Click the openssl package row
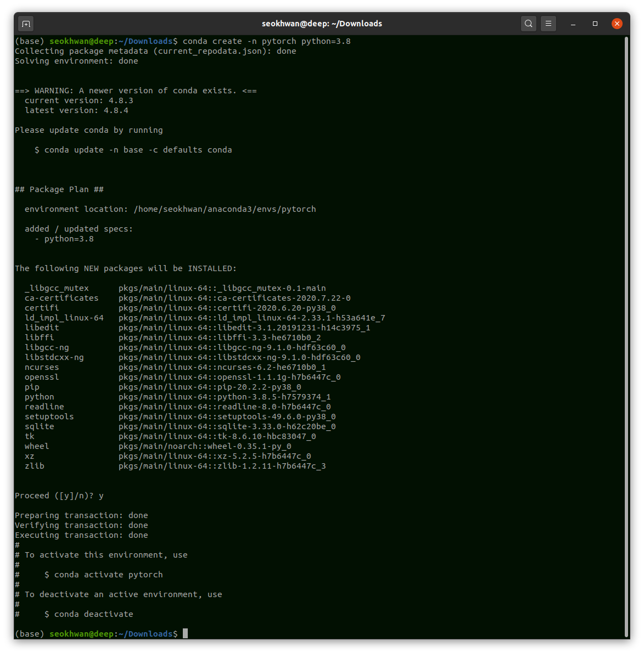 point(183,377)
